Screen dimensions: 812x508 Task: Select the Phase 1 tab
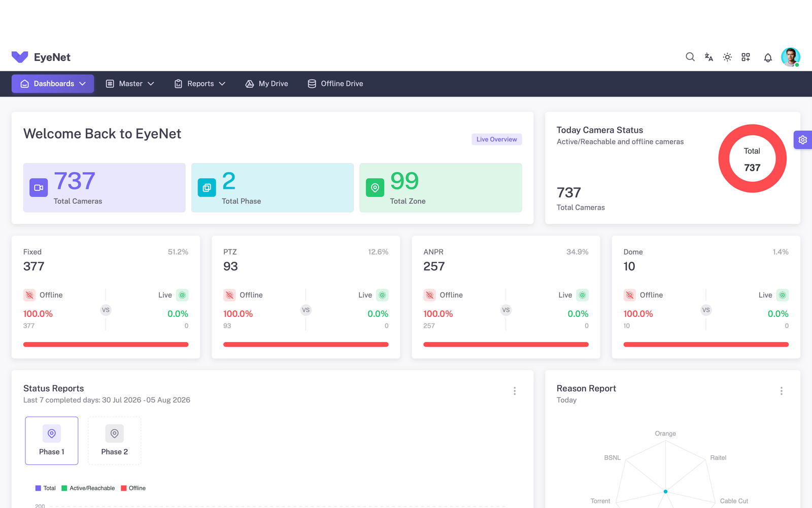52,441
